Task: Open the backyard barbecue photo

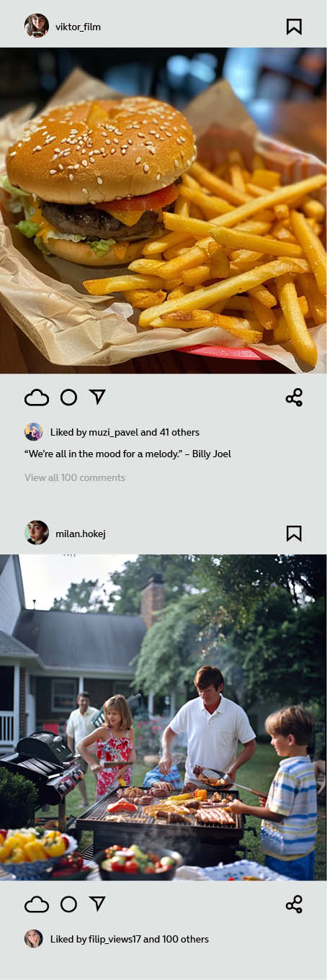Action: tap(163, 717)
